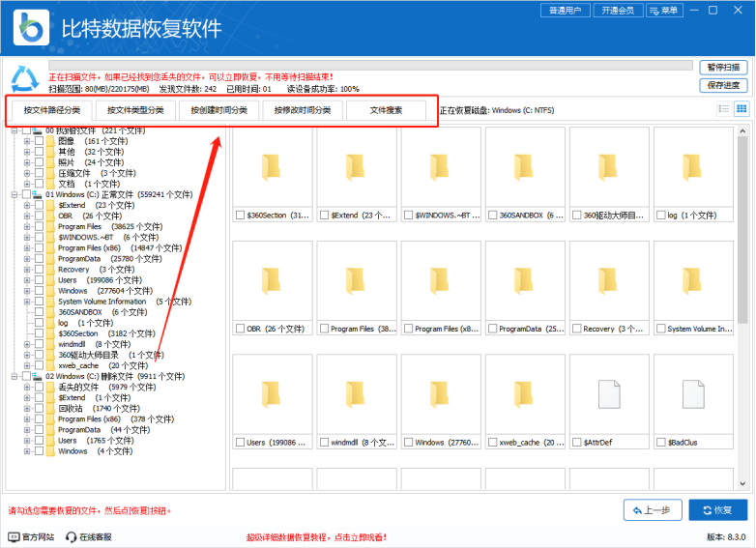This screenshot has height=548, width=756.
Task: Check the 丢失的文件 (5979个文件) checkbox
Action: pos(39,387)
